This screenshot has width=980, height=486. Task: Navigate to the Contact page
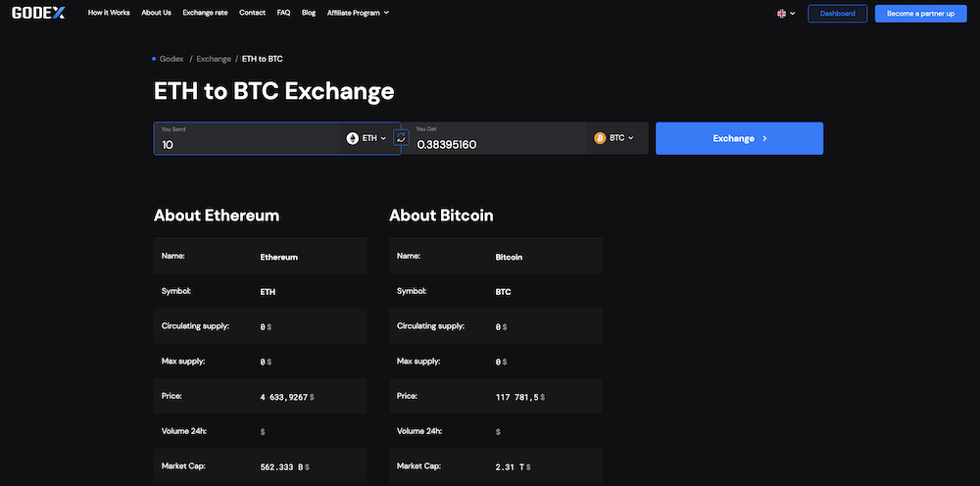click(252, 13)
